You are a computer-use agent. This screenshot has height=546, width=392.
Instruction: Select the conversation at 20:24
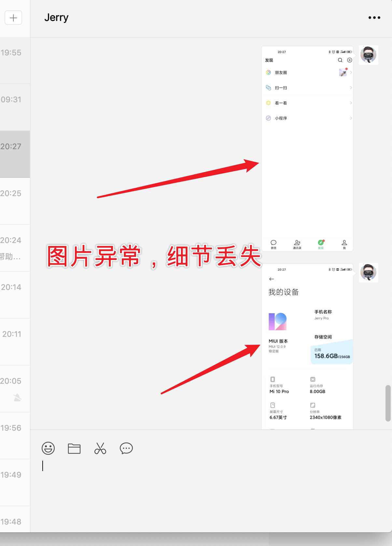(15, 248)
